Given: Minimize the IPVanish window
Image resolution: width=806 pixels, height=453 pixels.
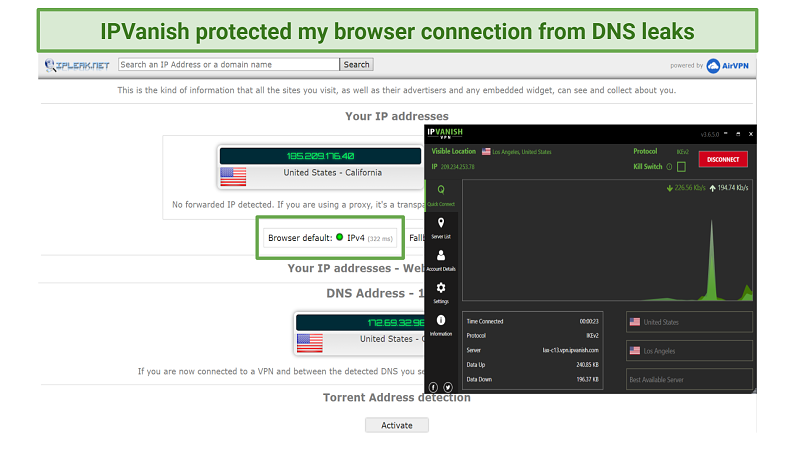Looking at the screenshot, I should tap(726, 134).
